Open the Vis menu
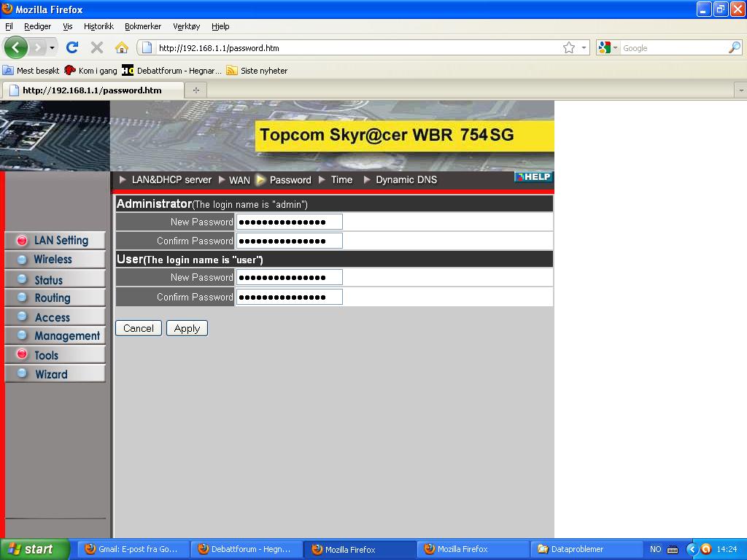 (x=68, y=26)
